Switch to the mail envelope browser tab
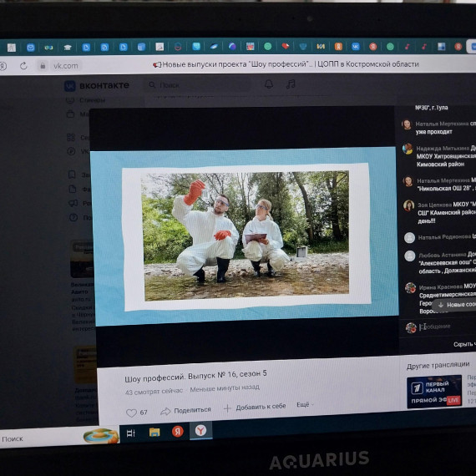 31,48
